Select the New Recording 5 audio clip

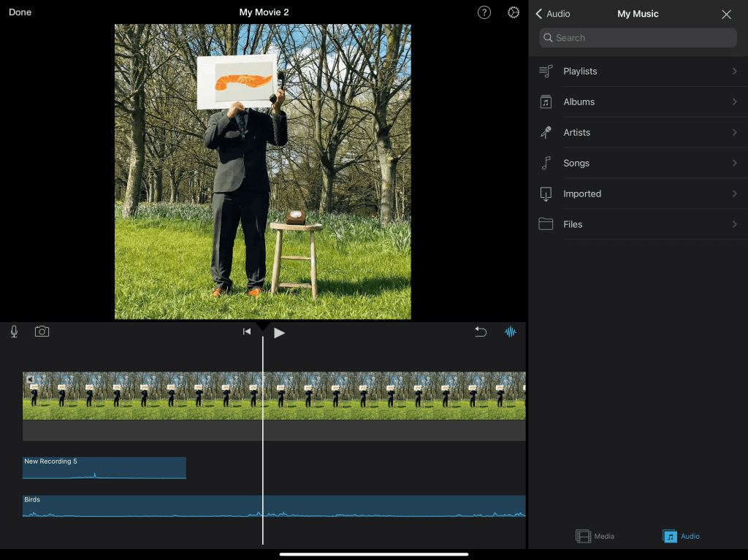click(104, 468)
